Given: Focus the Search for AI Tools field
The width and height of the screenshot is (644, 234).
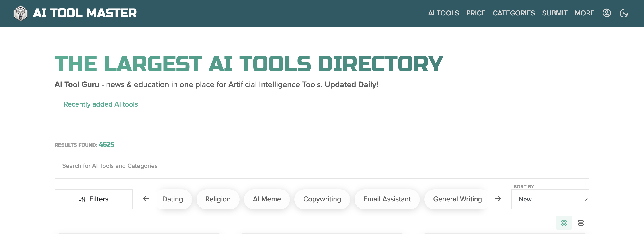Looking at the screenshot, I should 322,165.
